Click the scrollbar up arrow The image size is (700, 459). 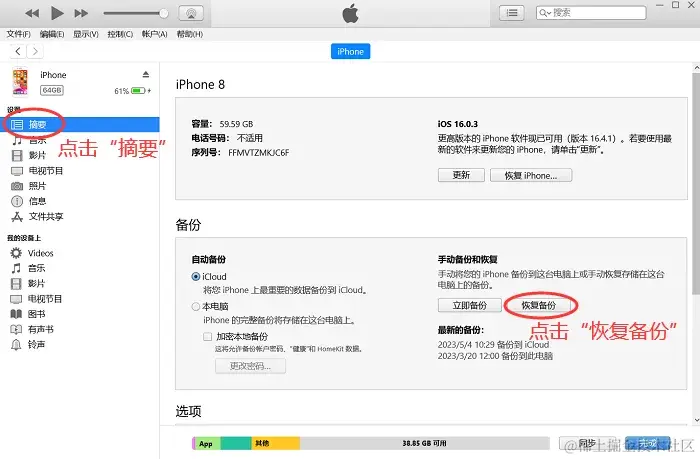point(696,68)
